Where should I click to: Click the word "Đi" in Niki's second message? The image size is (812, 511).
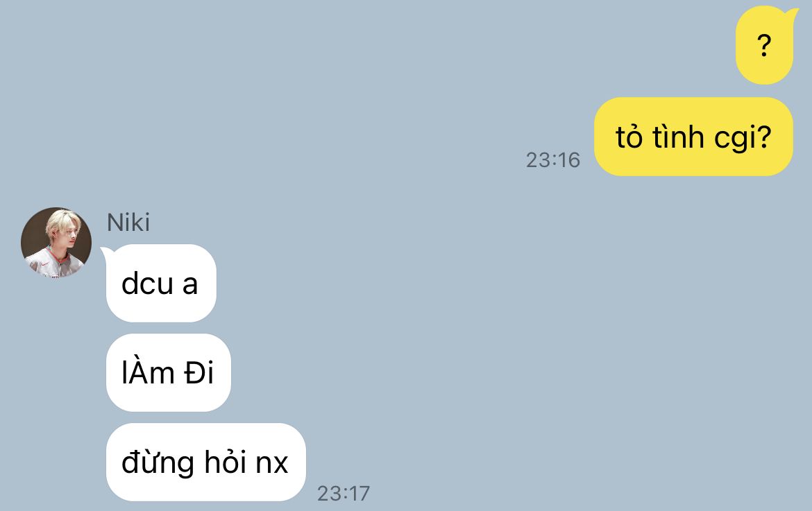pos(198,372)
